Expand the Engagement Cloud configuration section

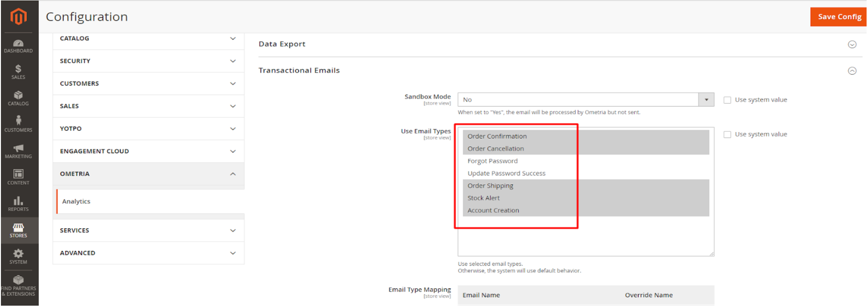tap(149, 151)
